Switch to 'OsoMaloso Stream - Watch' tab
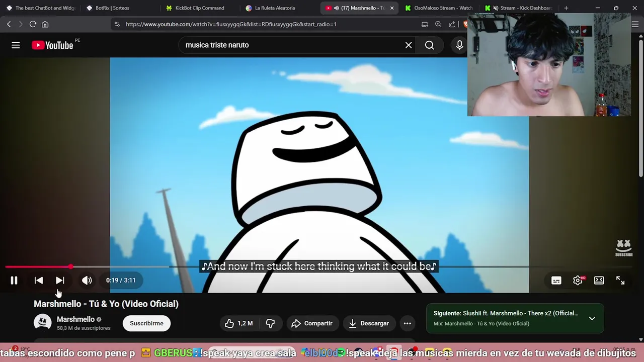This screenshot has width=644, height=362. pos(439,8)
